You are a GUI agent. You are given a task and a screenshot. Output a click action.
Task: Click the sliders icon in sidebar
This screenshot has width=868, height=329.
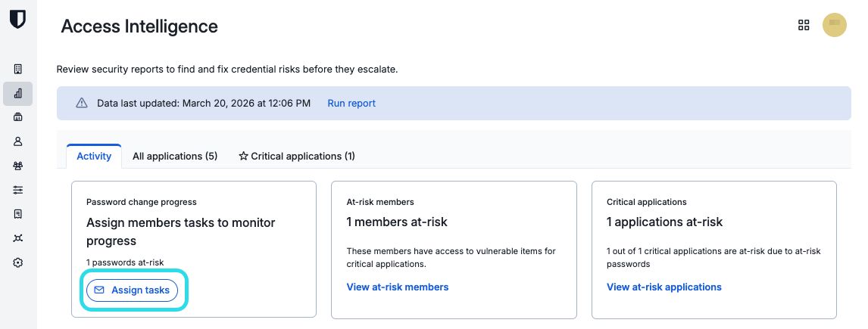point(18,190)
